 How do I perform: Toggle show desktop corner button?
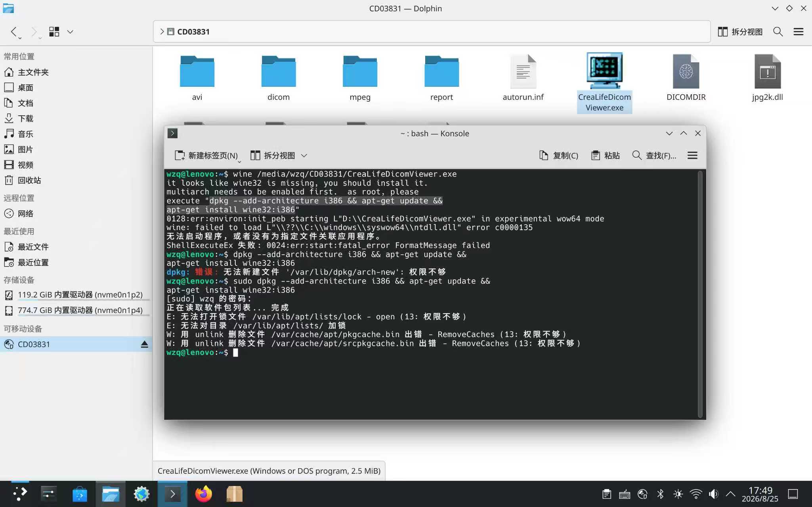[793, 494]
